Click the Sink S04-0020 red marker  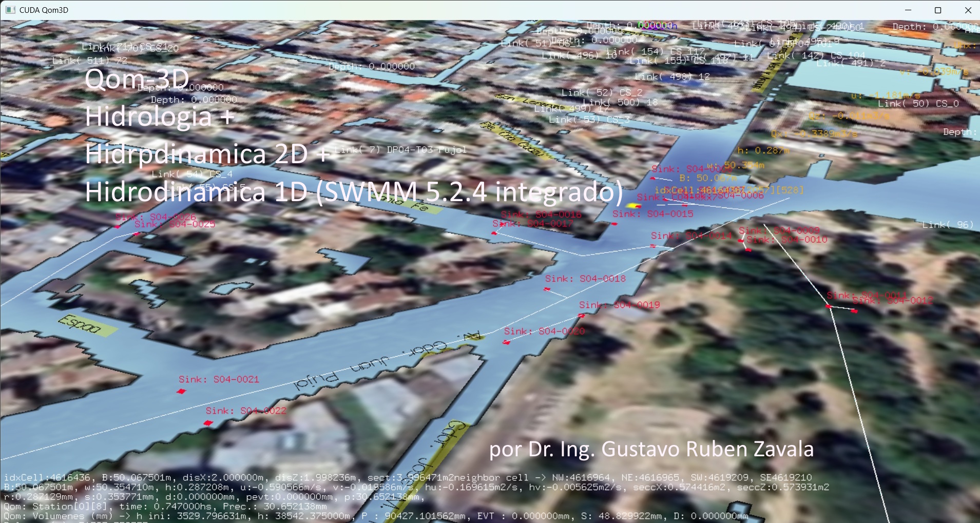pyautogui.click(x=507, y=342)
